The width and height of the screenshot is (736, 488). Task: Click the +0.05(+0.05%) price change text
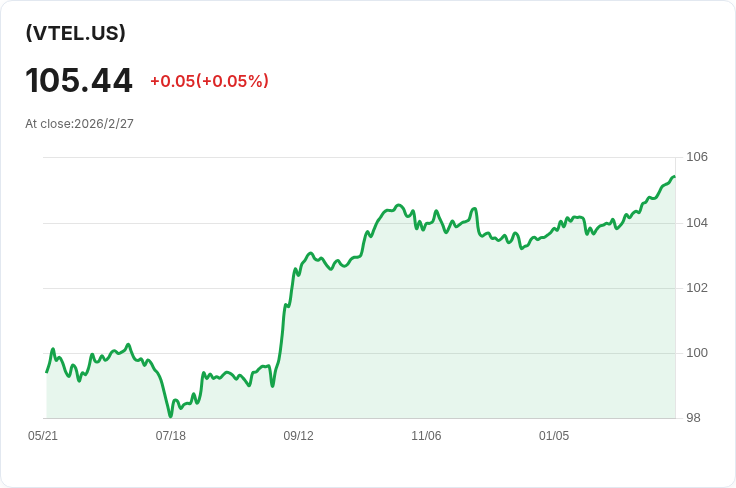coord(209,81)
